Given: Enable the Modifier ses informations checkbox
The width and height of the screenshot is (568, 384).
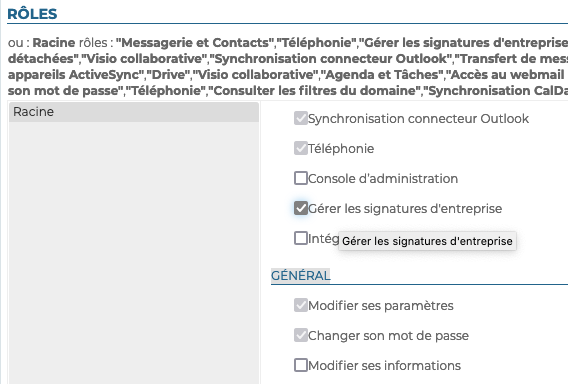Looking at the screenshot, I should click(301, 366).
